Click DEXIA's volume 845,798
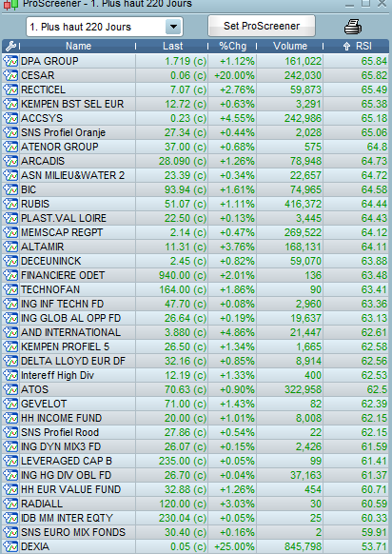 point(303,547)
